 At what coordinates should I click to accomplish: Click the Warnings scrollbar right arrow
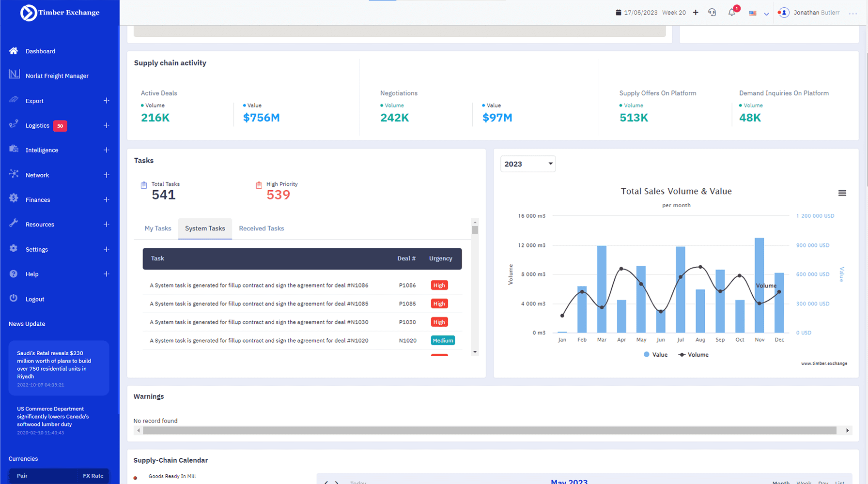click(x=847, y=430)
